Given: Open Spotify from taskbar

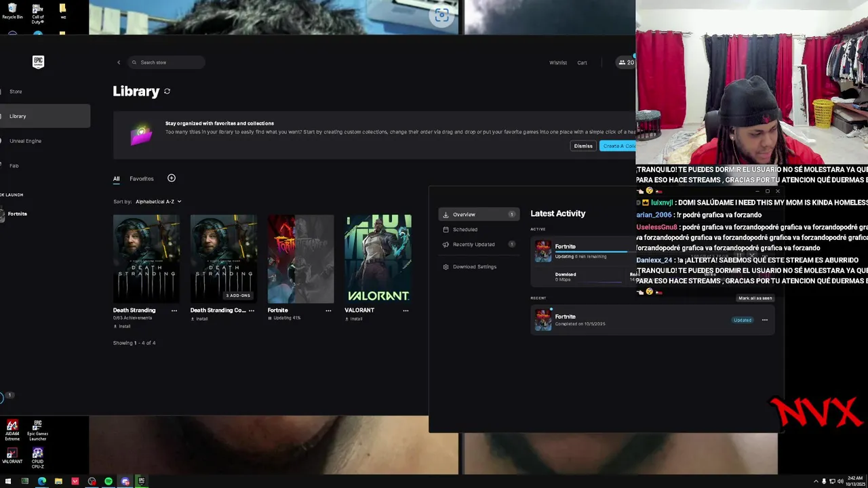Looking at the screenshot, I should 108,481.
